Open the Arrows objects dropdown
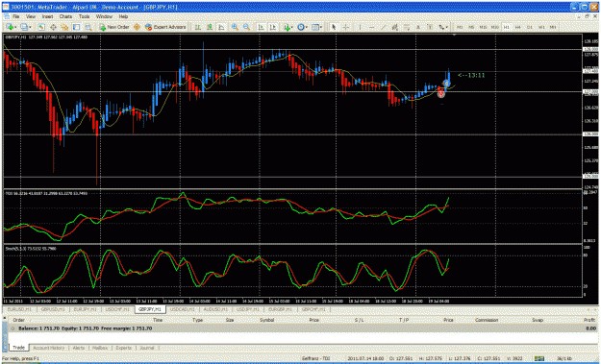This screenshot has width=601, height=364. pos(443,27)
